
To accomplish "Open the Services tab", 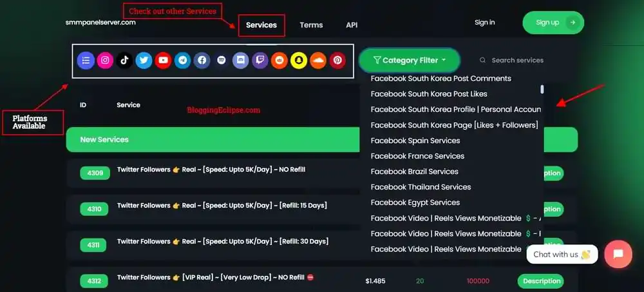I will pos(261,25).
